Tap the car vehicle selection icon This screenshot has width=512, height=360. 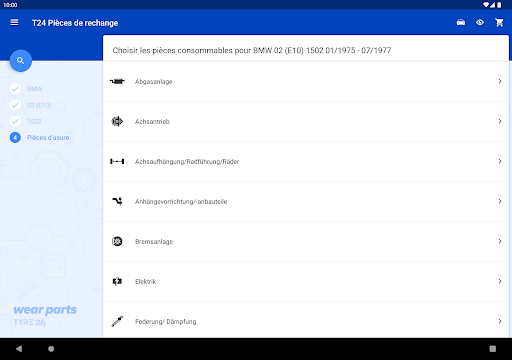tap(461, 22)
